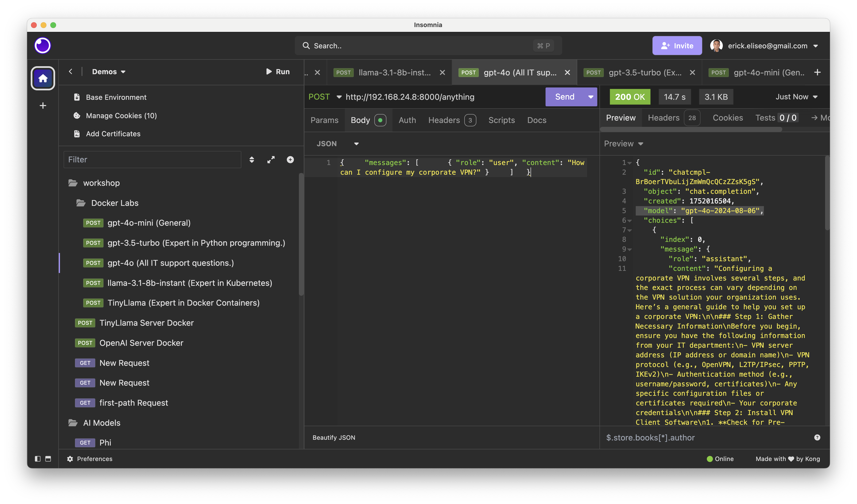Viewport: 857px width, 504px height.
Task: Click Beautify JSON
Action: (334, 437)
